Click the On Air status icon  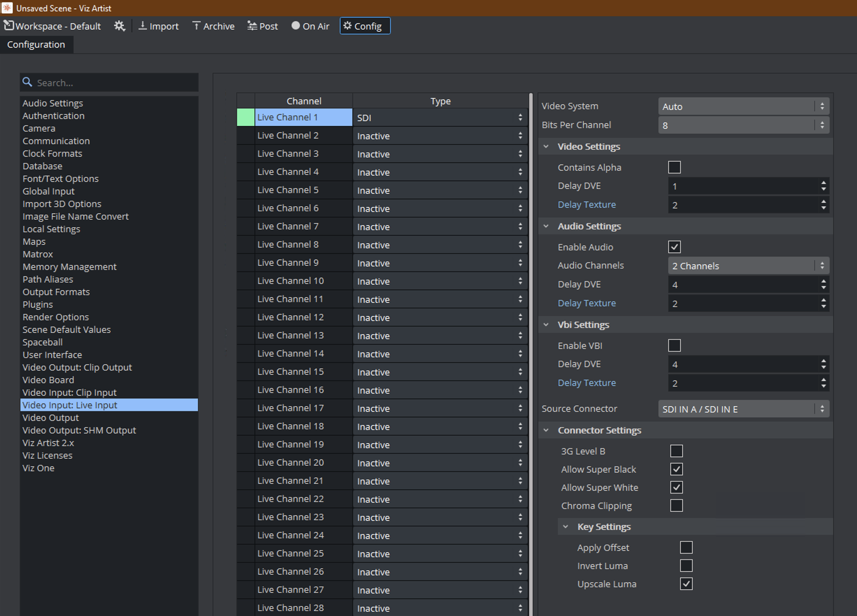click(294, 26)
